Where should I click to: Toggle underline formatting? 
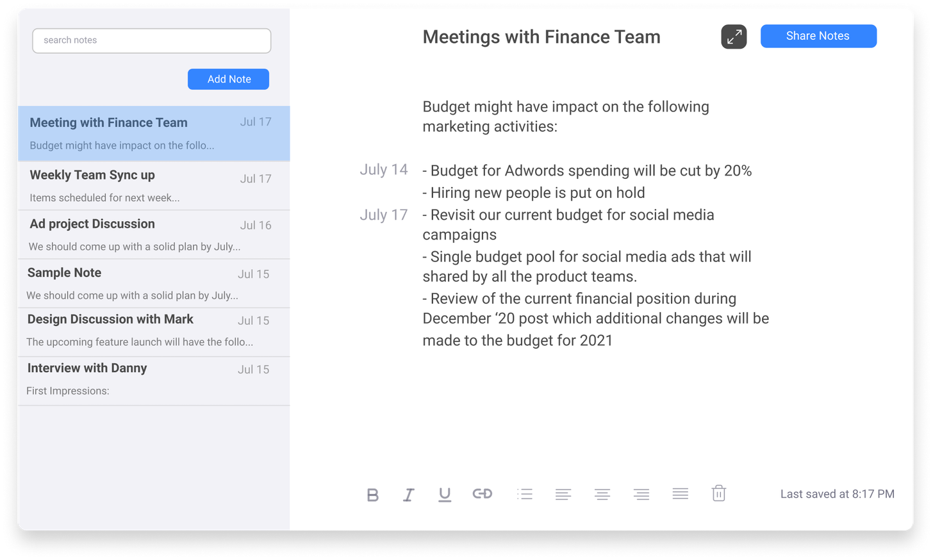445,494
